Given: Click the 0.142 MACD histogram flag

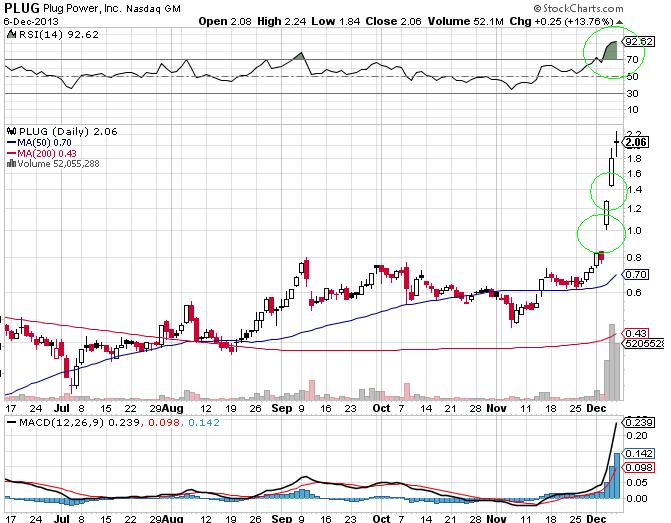Looking at the screenshot, I should pos(639,454).
